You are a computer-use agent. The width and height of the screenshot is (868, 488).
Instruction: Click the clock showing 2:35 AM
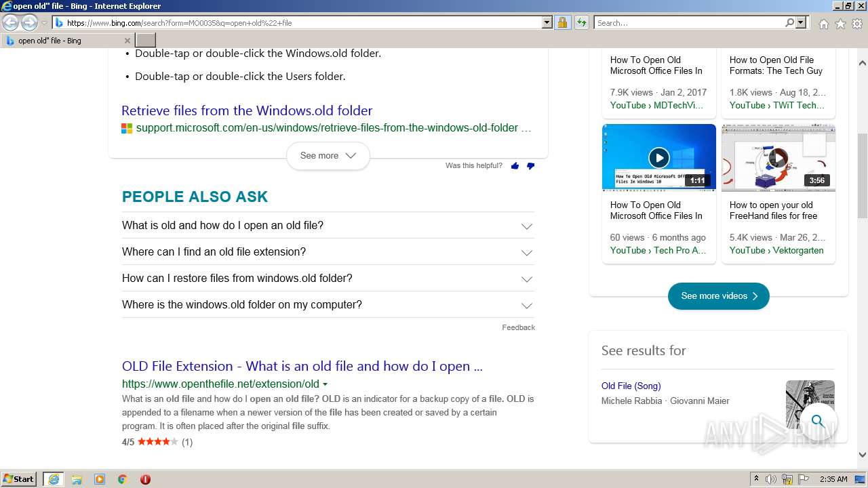click(833, 479)
